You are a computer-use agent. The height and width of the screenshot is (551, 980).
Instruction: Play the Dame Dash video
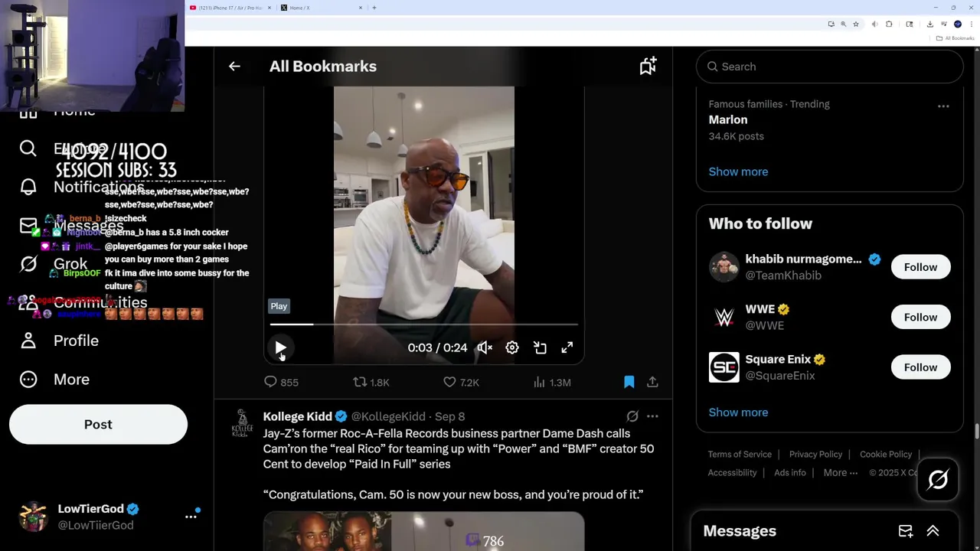point(280,347)
